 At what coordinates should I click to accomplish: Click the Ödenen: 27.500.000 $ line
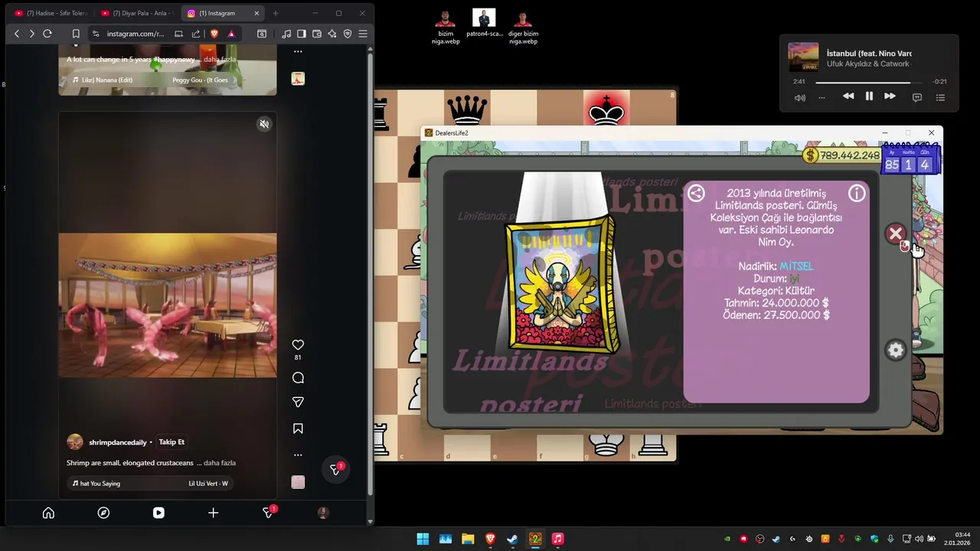point(776,315)
